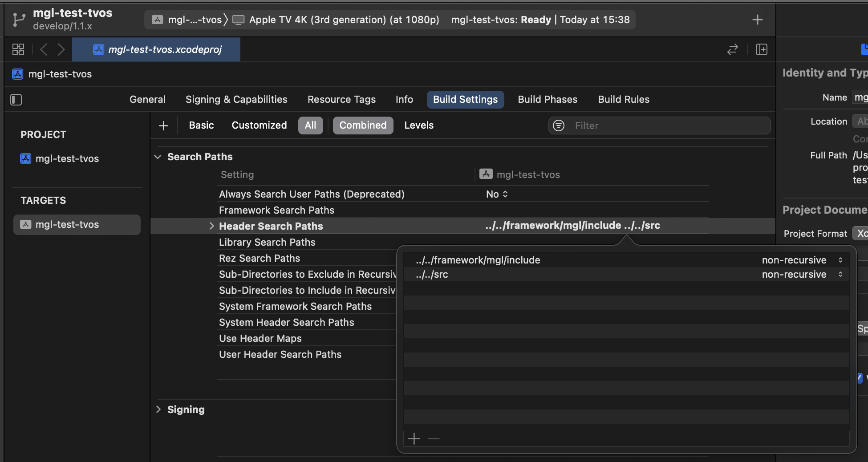This screenshot has width=868, height=462.
Task: Change Always Search User Paths No dropdown
Action: pyautogui.click(x=497, y=194)
